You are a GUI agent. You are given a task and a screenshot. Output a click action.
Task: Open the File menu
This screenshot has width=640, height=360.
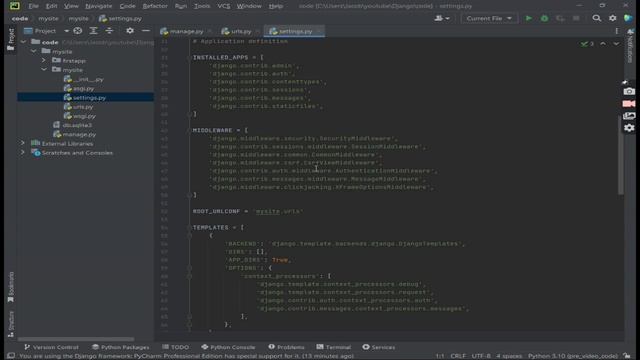(x=33, y=6)
